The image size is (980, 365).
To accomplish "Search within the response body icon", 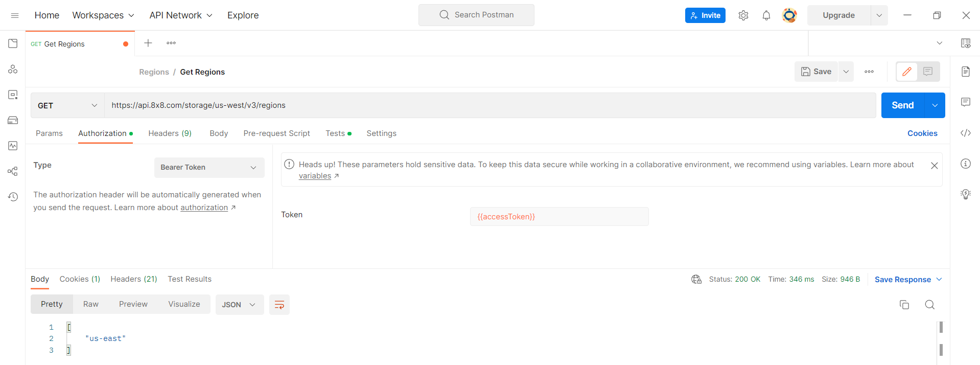I will coord(930,305).
